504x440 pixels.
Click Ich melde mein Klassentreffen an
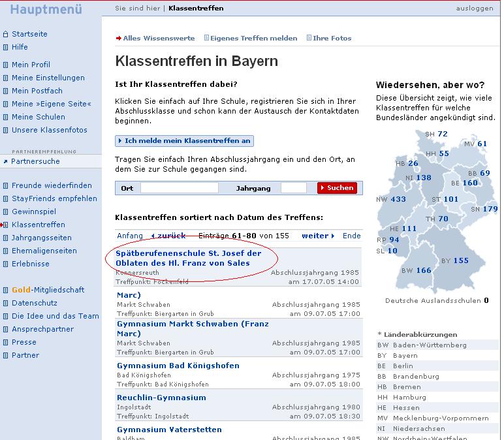184,141
